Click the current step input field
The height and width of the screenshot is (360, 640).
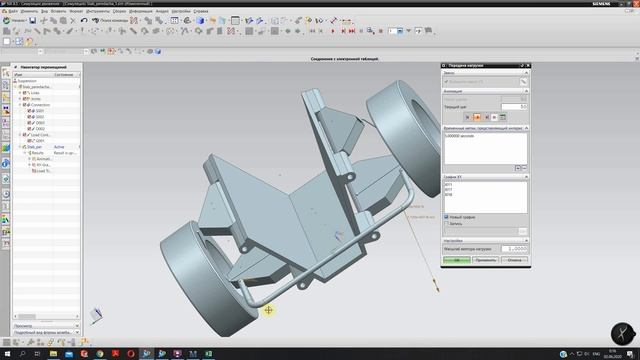click(x=514, y=107)
